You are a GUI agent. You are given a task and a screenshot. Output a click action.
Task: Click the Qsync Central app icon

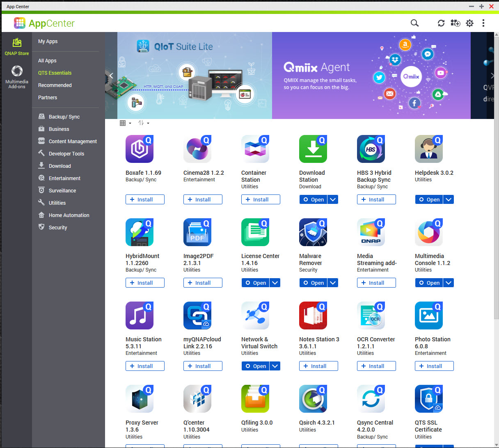click(371, 399)
